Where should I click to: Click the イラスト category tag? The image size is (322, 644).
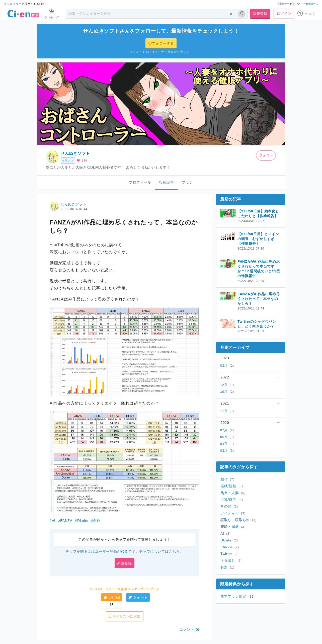pos(68,160)
